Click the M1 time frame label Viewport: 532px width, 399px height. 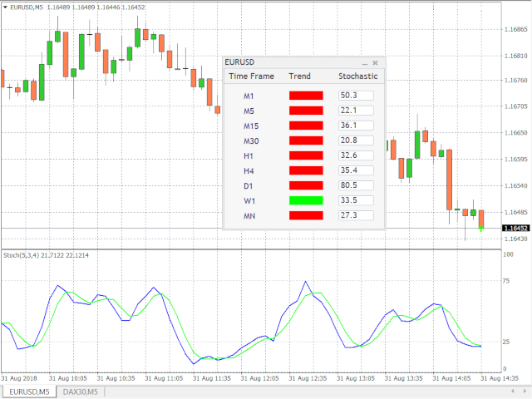tap(249, 96)
